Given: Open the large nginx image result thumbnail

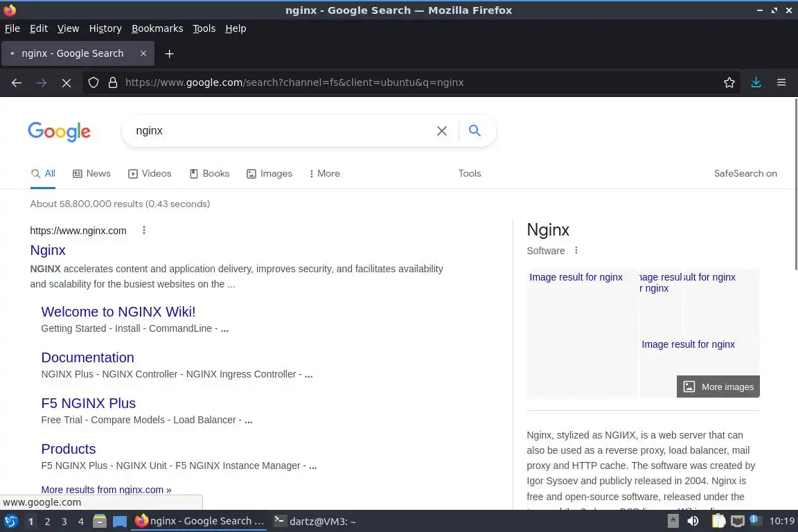Looking at the screenshot, I should point(582,333).
